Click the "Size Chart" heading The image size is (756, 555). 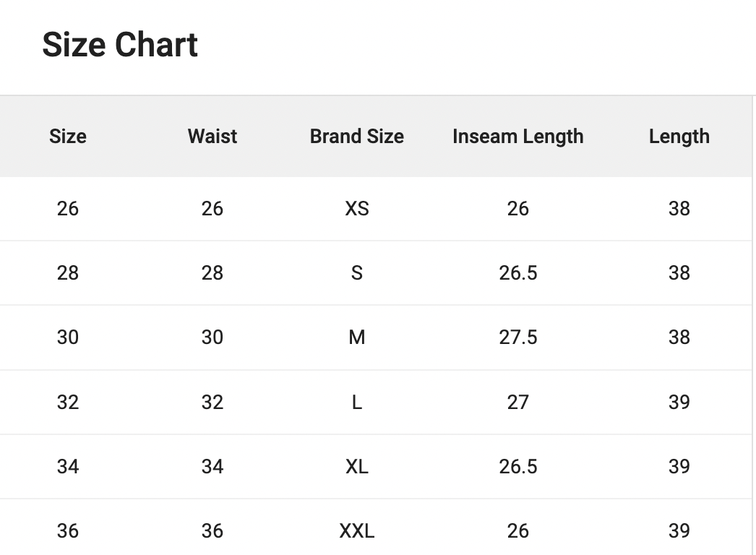click(x=120, y=45)
